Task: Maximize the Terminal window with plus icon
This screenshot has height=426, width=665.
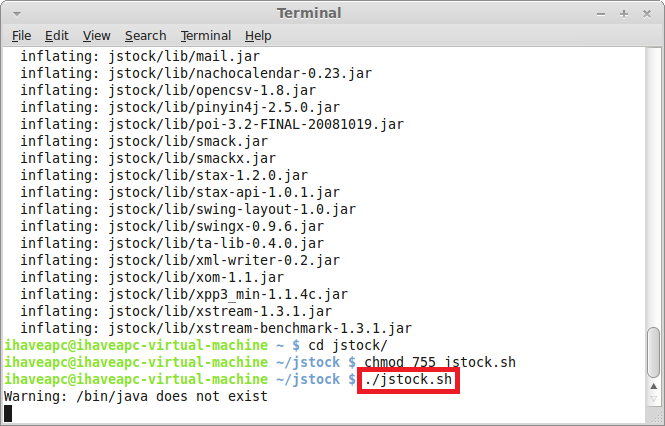Action: pyautogui.click(x=623, y=14)
